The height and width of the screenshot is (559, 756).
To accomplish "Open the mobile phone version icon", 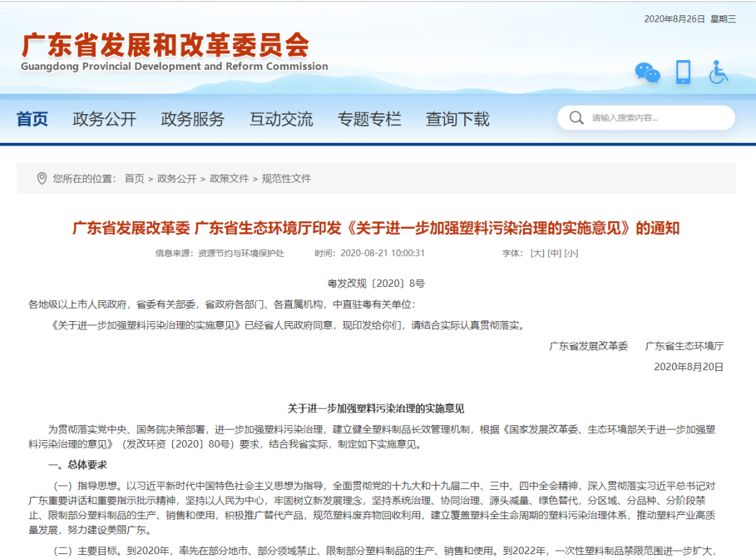I will pyautogui.click(x=683, y=72).
